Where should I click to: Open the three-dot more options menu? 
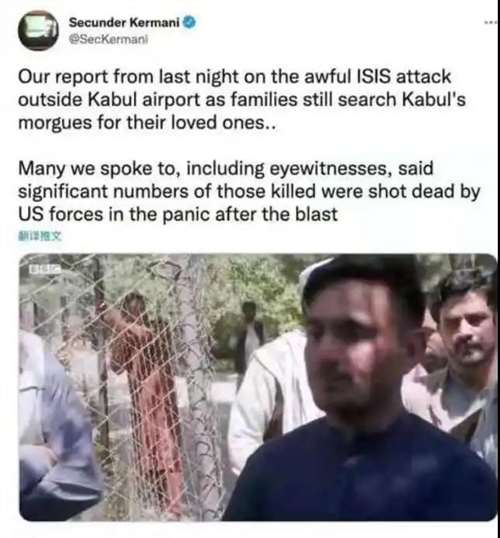pos(492,23)
